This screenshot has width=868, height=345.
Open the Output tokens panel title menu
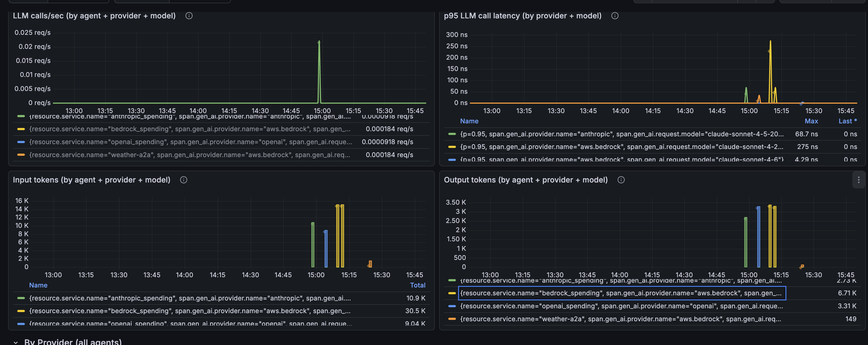(526, 180)
